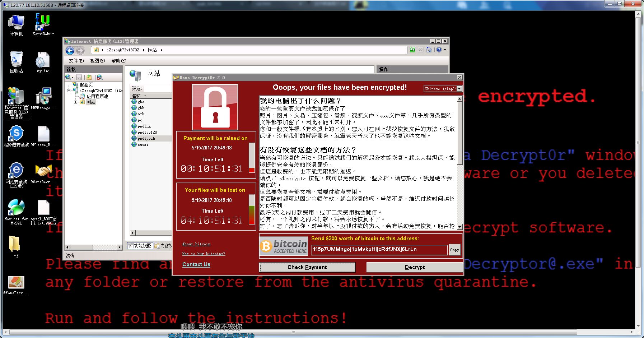Click the up-folder icon in connections toolbar

[x=89, y=77]
